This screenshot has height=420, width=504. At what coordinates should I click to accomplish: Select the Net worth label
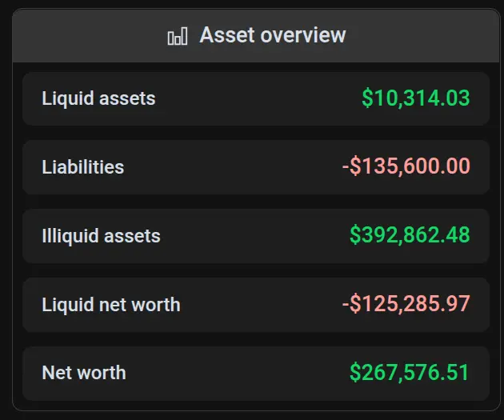point(83,373)
